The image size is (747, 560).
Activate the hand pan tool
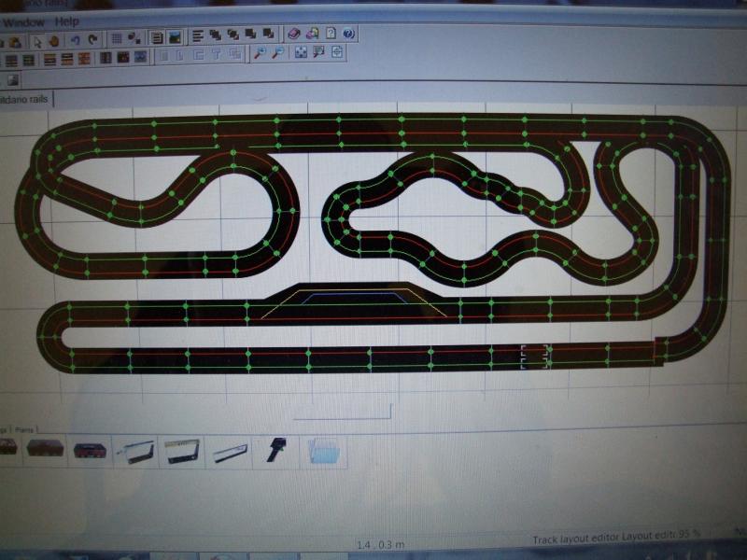[53, 39]
